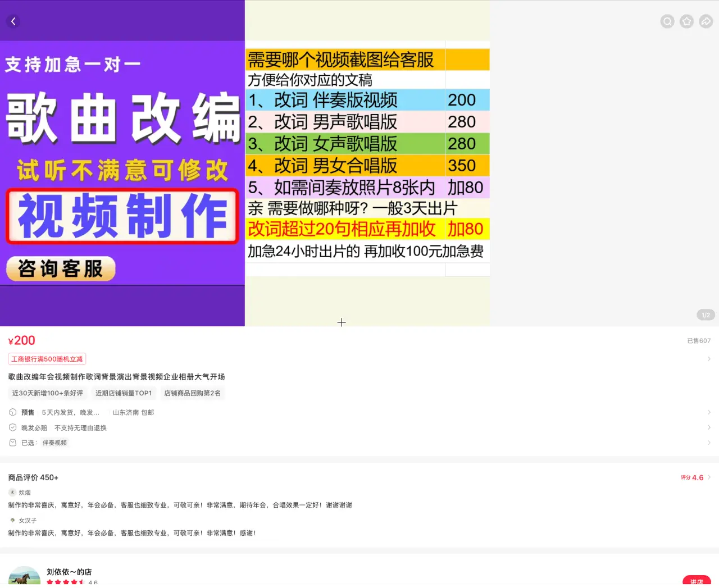Image resolution: width=719 pixels, height=588 pixels.
Task: Open the 评分 4.6 rating details
Action: pos(696,477)
